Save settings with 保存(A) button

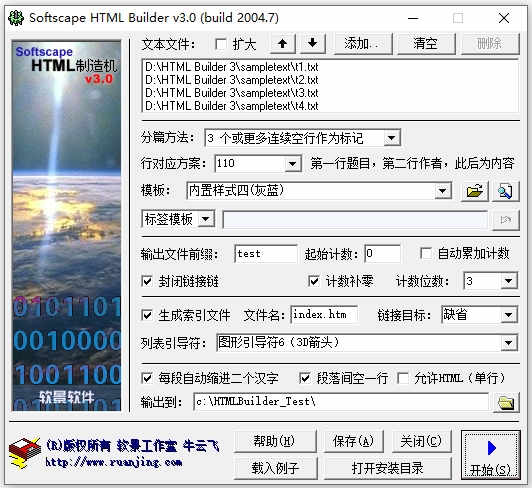354,441
